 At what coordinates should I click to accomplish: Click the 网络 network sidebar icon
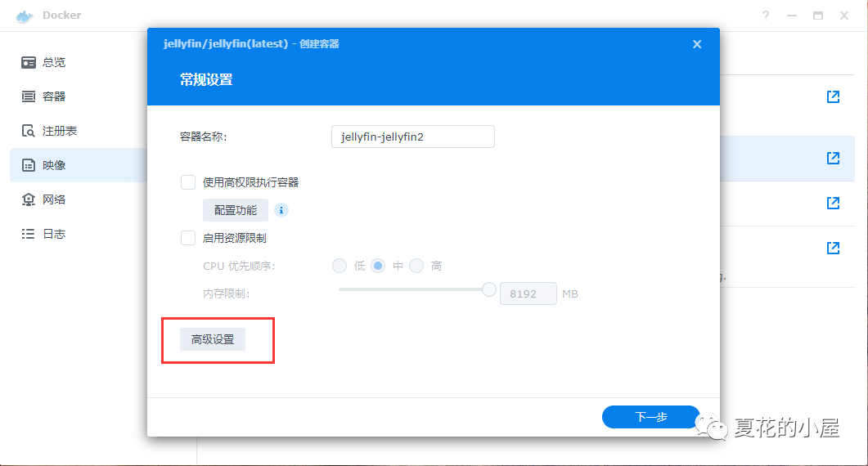[x=29, y=199]
